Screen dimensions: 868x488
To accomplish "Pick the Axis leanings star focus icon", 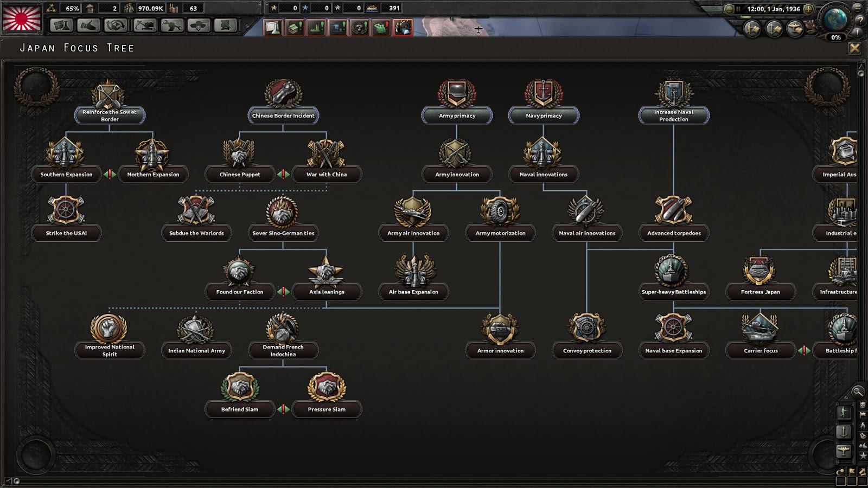I will pos(326,270).
